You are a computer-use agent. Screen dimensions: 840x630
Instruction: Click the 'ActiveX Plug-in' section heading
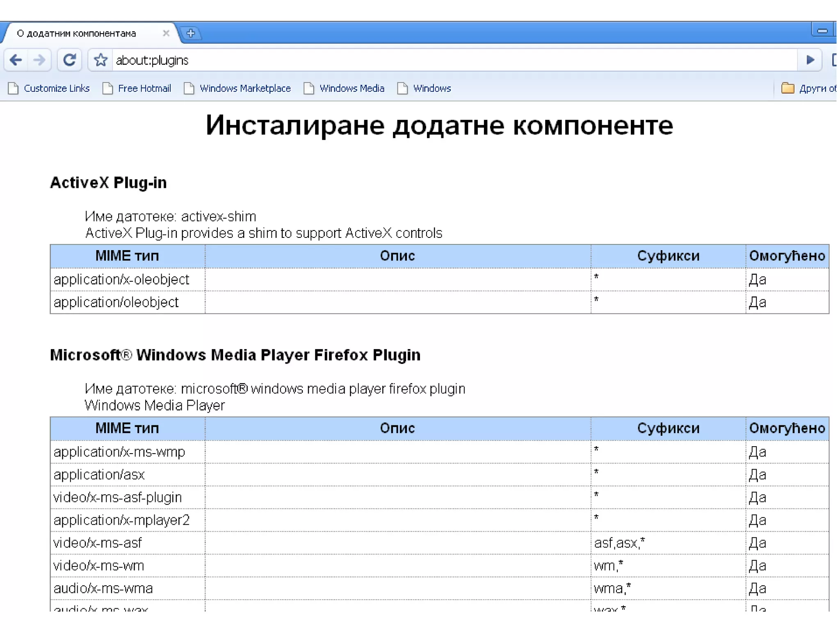108,183
